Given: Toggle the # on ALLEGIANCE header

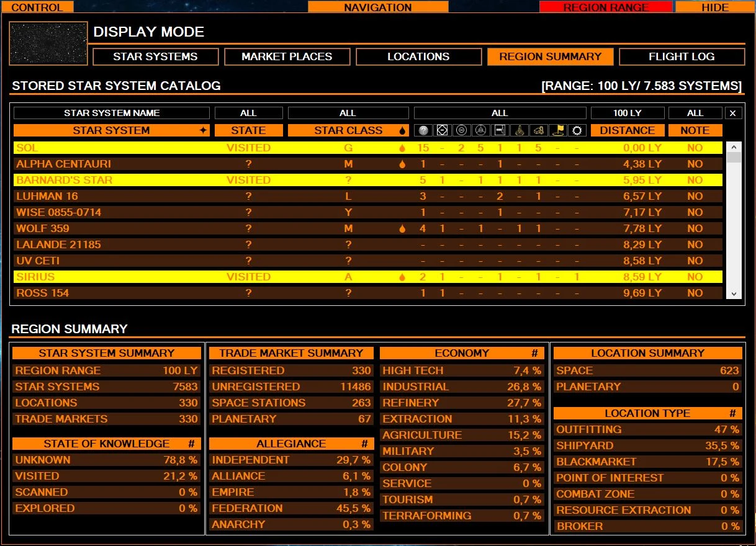Looking at the screenshot, I should 364,444.
